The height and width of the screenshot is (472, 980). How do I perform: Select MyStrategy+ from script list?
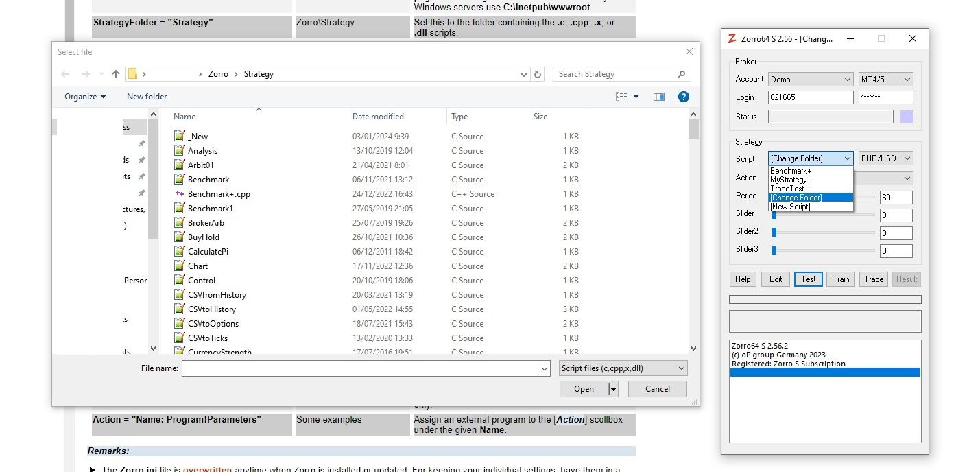click(x=790, y=180)
